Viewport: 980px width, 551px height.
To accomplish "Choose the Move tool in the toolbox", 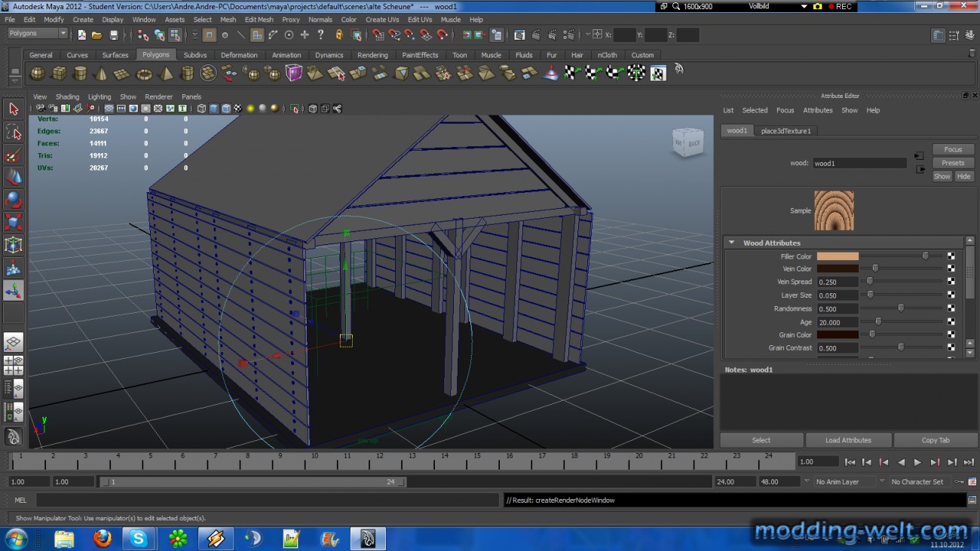I will (14, 178).
